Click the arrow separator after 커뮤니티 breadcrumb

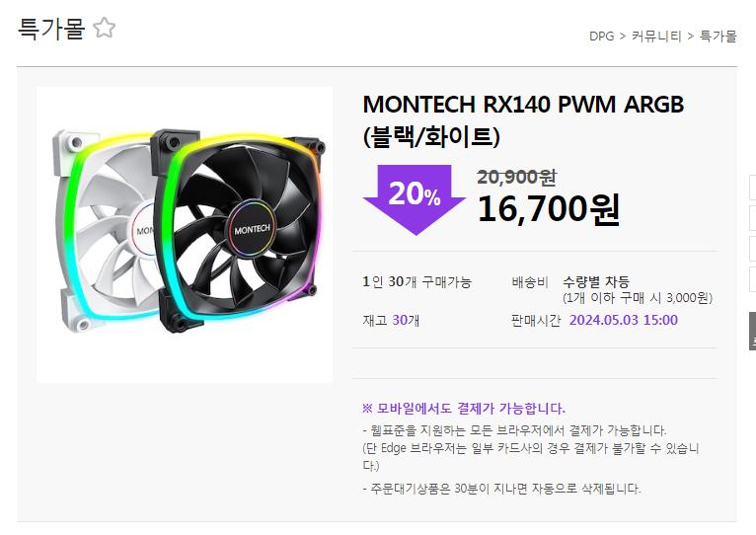[x=691, y=37]
